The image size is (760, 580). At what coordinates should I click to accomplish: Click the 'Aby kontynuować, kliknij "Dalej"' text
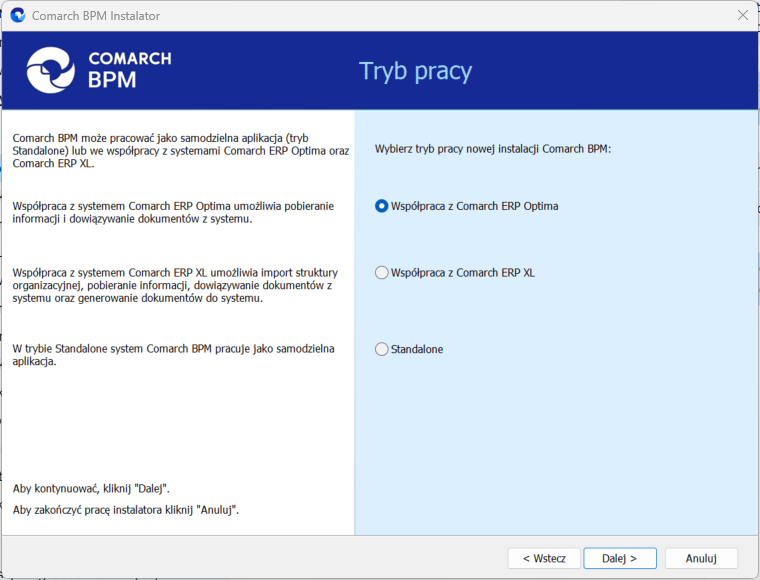point(91,488)
